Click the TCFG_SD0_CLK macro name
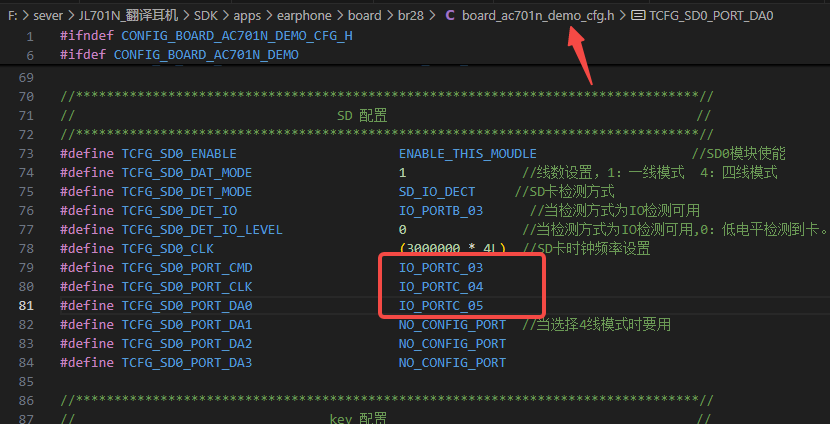 (x=168, y=249)
